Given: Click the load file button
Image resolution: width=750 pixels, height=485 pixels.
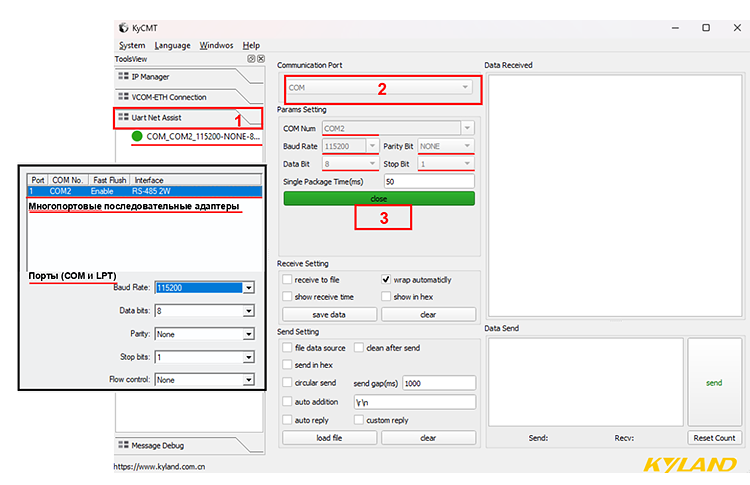Looking at the screenshot, I should (x=330, y=438).
